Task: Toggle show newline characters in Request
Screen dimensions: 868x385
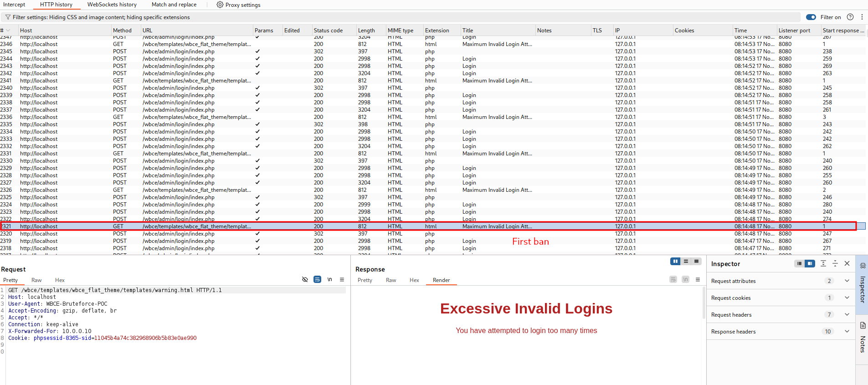Action: pyautogui.click(x=329, y=279)
